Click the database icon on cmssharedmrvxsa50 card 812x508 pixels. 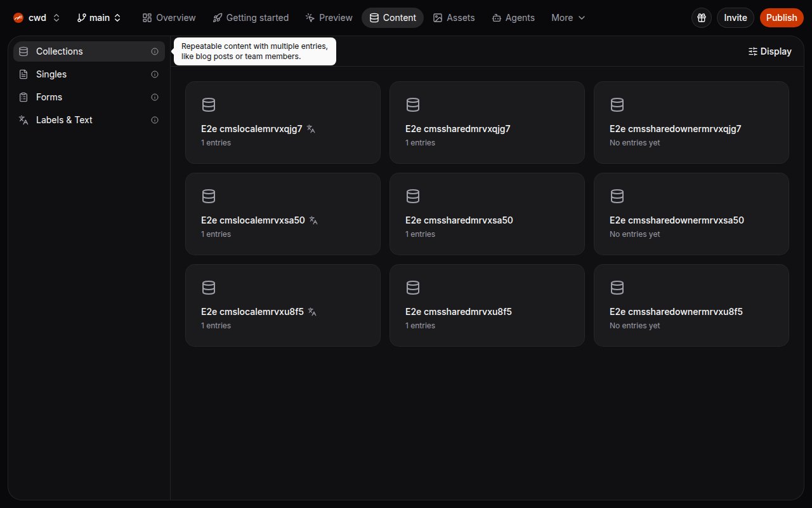413,196
